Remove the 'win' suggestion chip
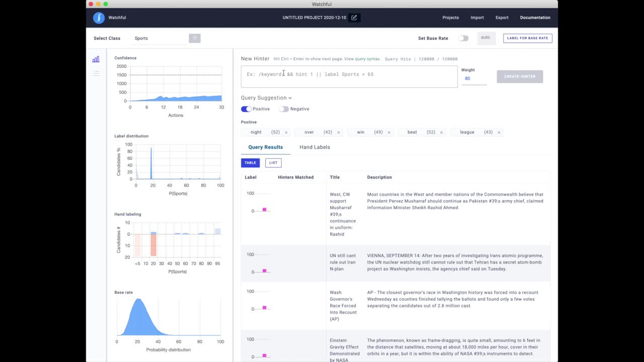Image resolution: width=644 pixels, height=362 pixels. pos(389,132)
